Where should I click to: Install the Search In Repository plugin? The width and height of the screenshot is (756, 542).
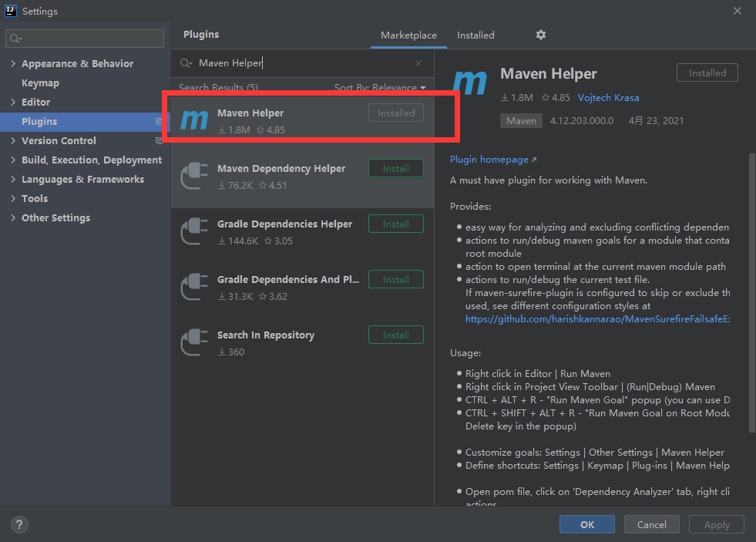pos(396,335)
